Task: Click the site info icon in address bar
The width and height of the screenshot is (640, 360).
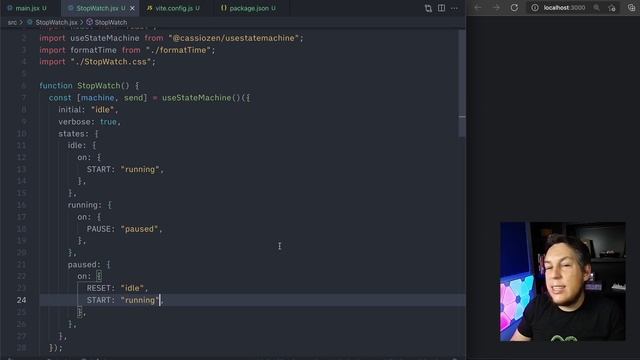Action: 535,8
